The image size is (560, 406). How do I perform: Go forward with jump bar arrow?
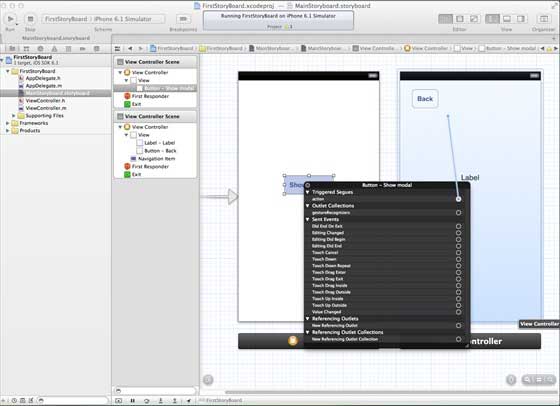pos(141,49)
